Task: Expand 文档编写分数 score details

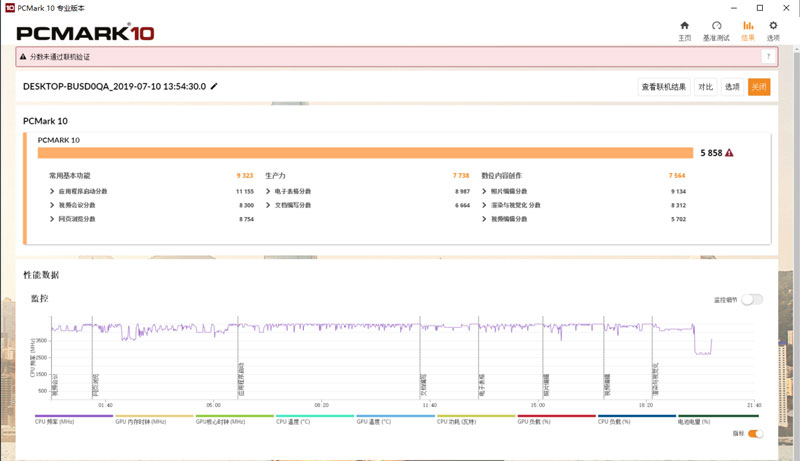Action: tap(268, 205)
